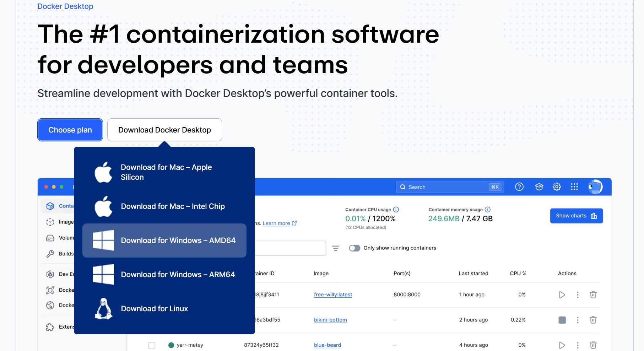Open the options kebab menu for bikini-bottom
This screenshot has width=644, height=351.
578,320
